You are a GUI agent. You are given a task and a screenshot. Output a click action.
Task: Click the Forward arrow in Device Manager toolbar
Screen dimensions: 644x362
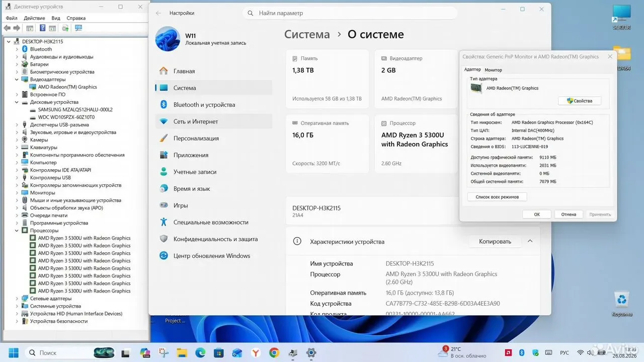pyautogui.click(x=17, y=28)
